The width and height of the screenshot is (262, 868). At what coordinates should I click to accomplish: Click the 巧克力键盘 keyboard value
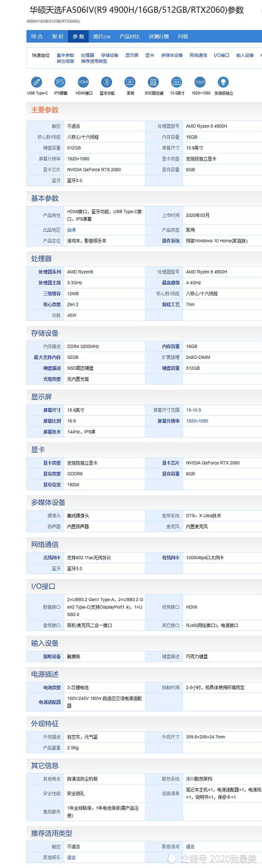tap(197, 656)
